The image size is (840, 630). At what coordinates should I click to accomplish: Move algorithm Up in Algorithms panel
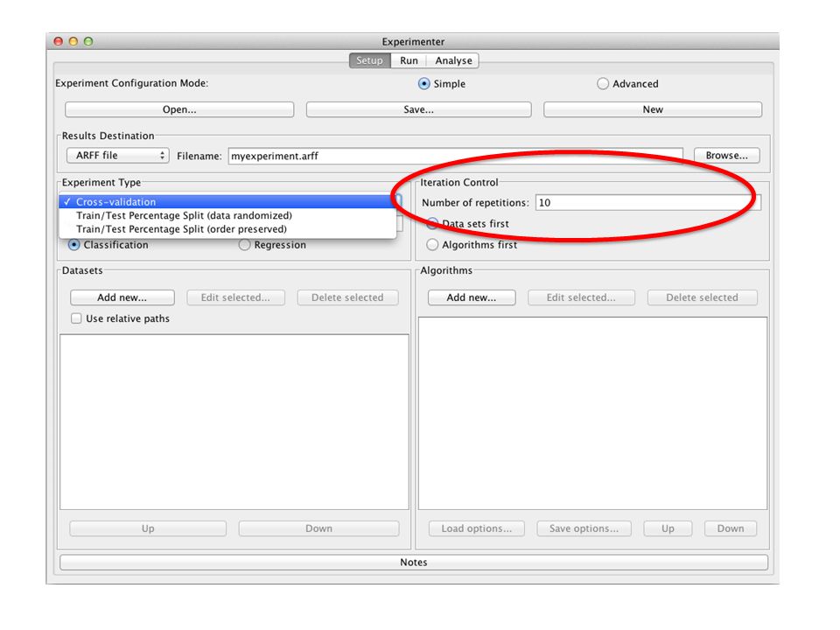(668, 528)
